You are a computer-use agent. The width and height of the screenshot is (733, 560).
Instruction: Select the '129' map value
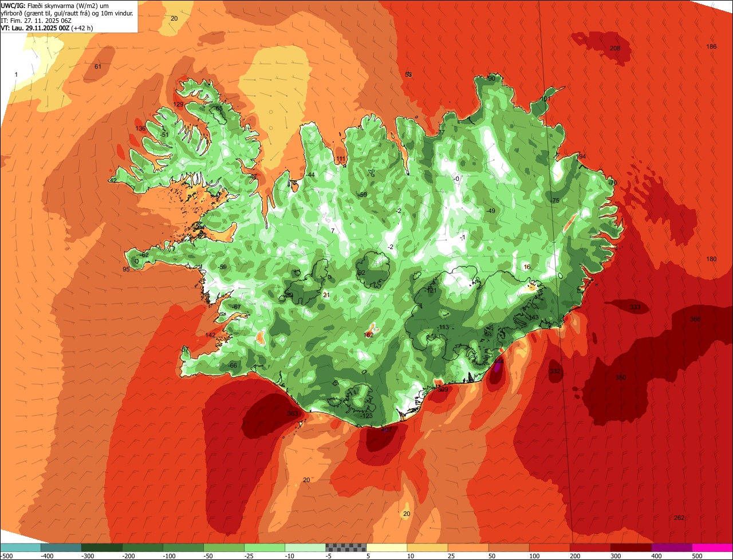tap(178, 104)
